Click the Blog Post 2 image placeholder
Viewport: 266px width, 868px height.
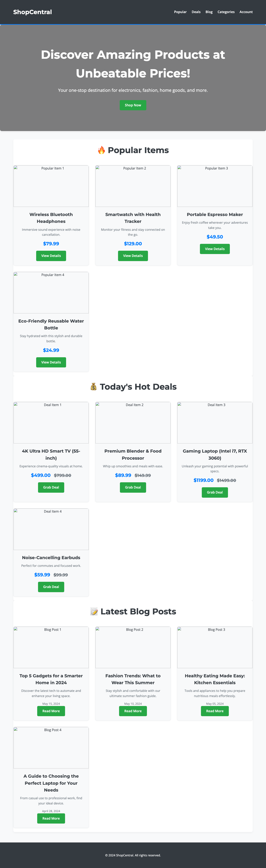tap(133, 647)
